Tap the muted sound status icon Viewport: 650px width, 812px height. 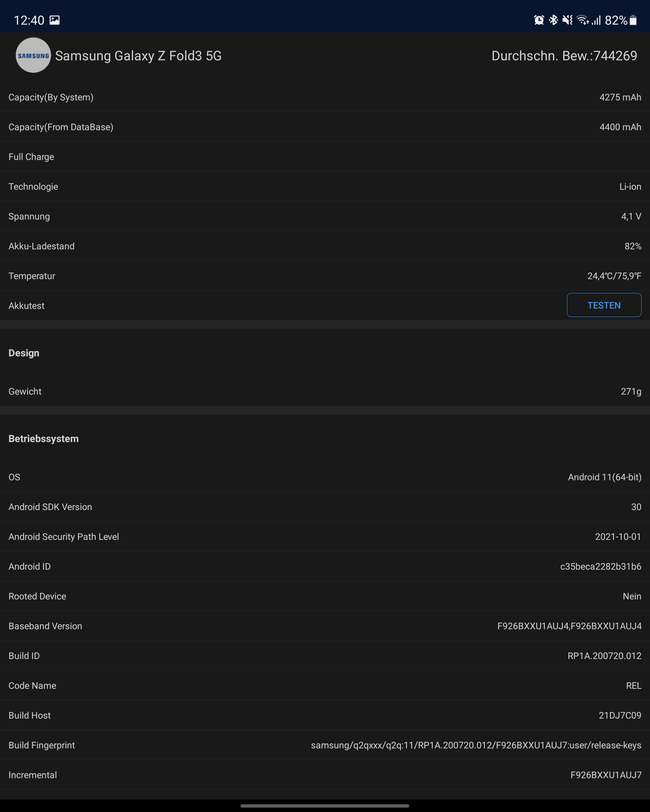(x=567, y=20)
